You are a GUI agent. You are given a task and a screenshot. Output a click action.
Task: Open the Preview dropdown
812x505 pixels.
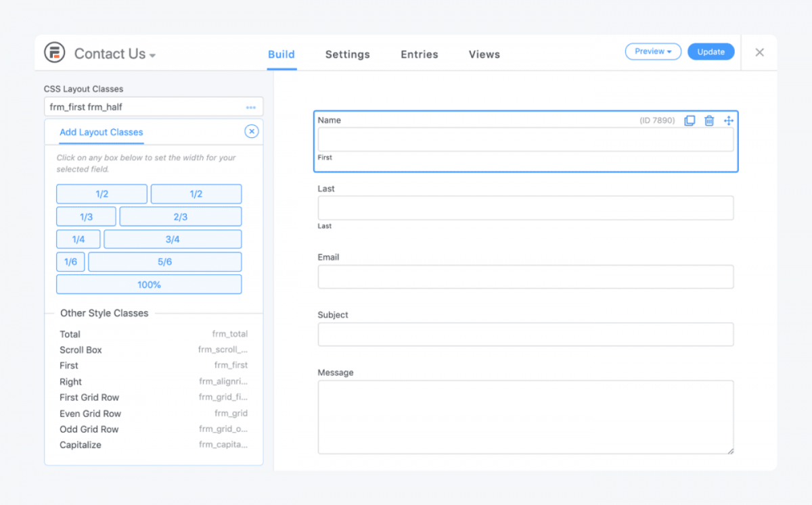point(652,51)
